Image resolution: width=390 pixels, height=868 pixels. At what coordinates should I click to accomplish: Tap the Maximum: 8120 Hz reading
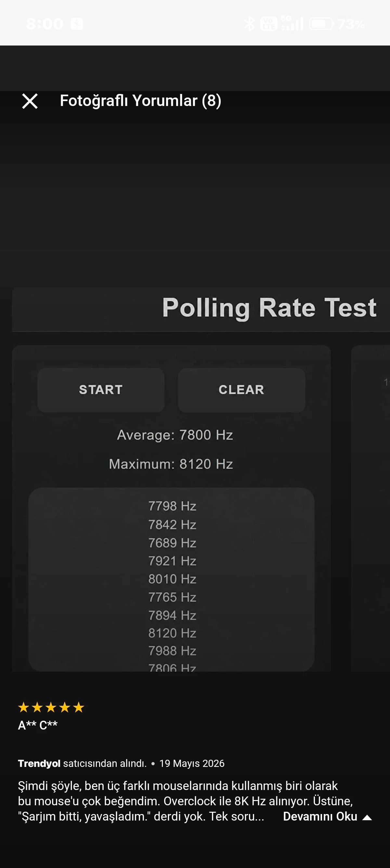tap(171, 464)
